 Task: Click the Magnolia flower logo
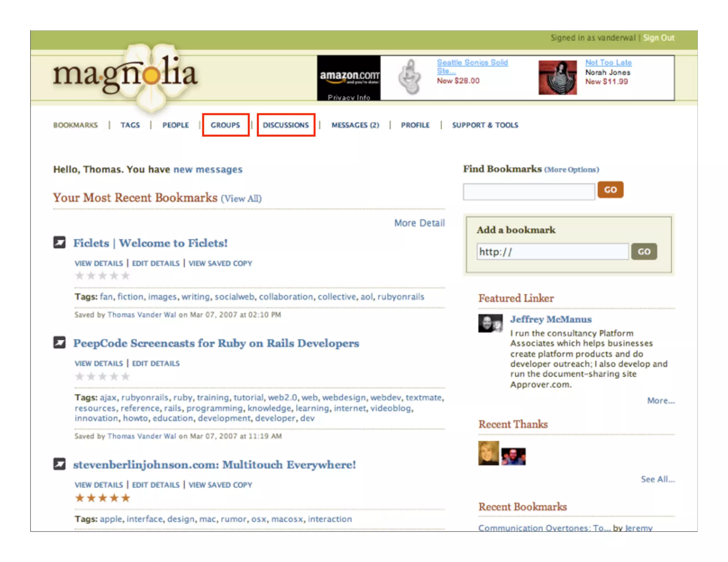[151, 76]
